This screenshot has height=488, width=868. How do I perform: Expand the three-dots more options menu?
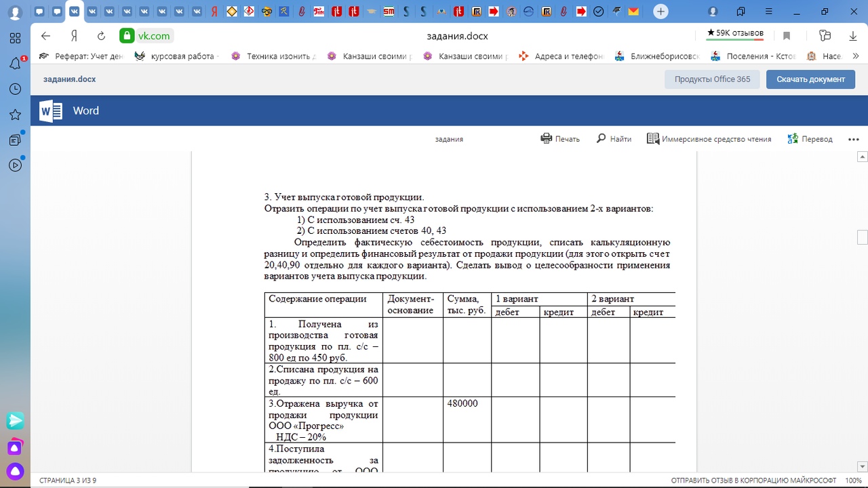[x=854, y=139]
